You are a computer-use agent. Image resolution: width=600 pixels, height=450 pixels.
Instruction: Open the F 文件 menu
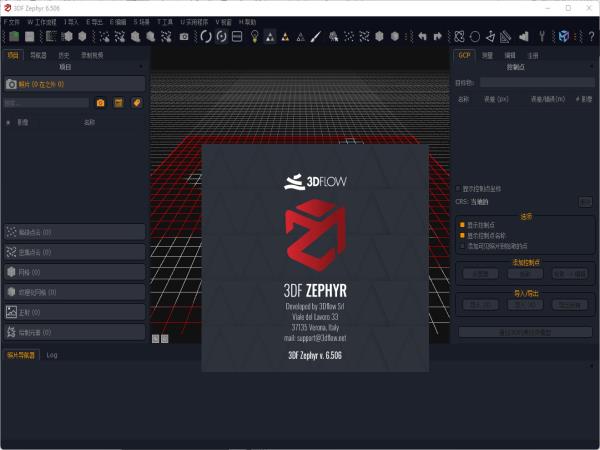11,22
